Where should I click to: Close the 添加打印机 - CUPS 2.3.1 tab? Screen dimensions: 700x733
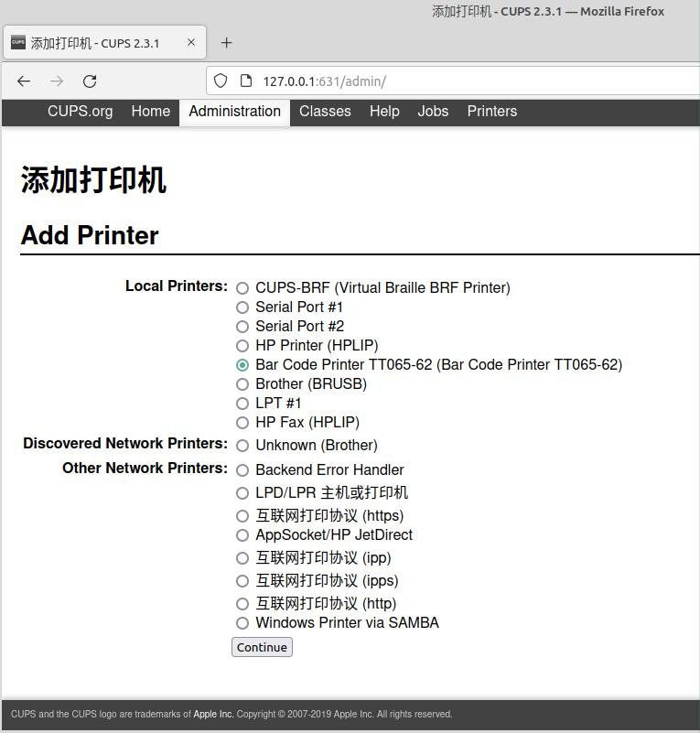(191, 42)
